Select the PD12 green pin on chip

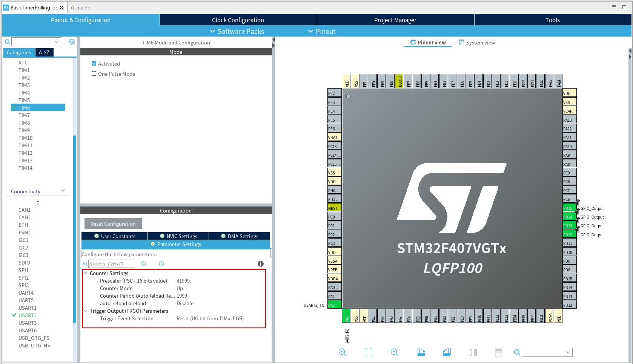569,235
